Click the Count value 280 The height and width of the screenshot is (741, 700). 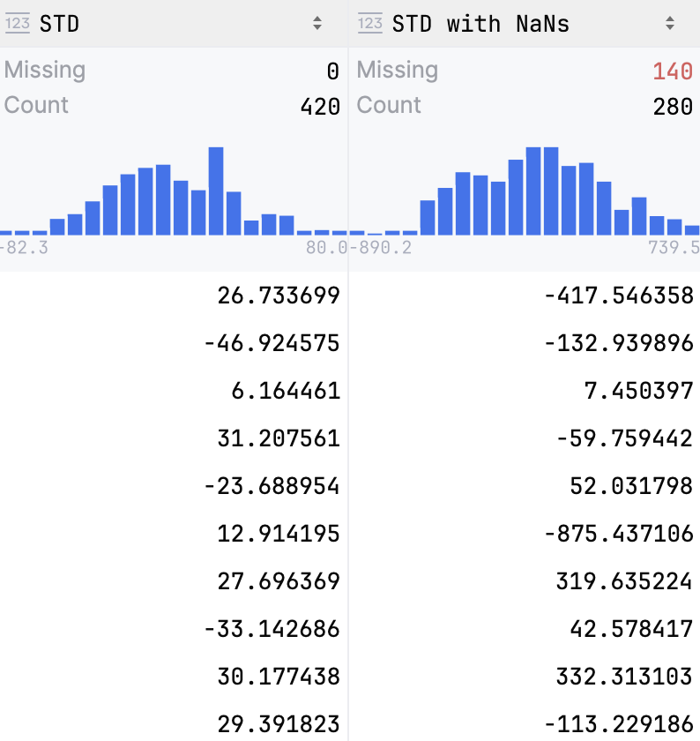(673, 107)
